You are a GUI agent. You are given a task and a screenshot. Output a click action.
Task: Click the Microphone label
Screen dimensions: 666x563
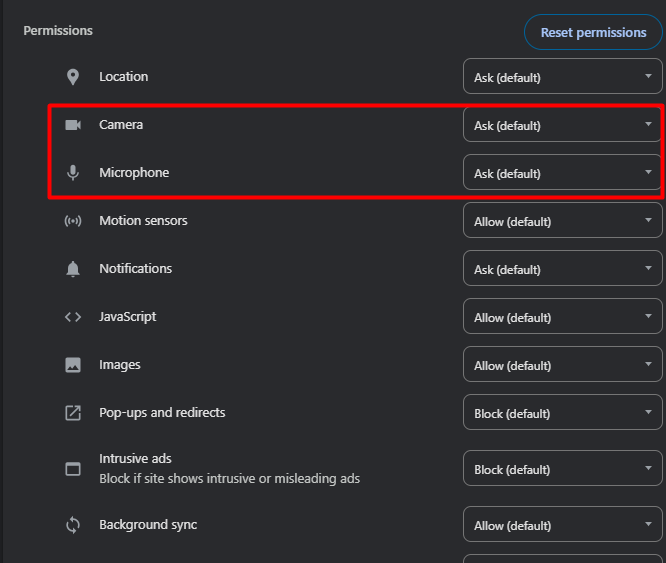coord(134,173)
